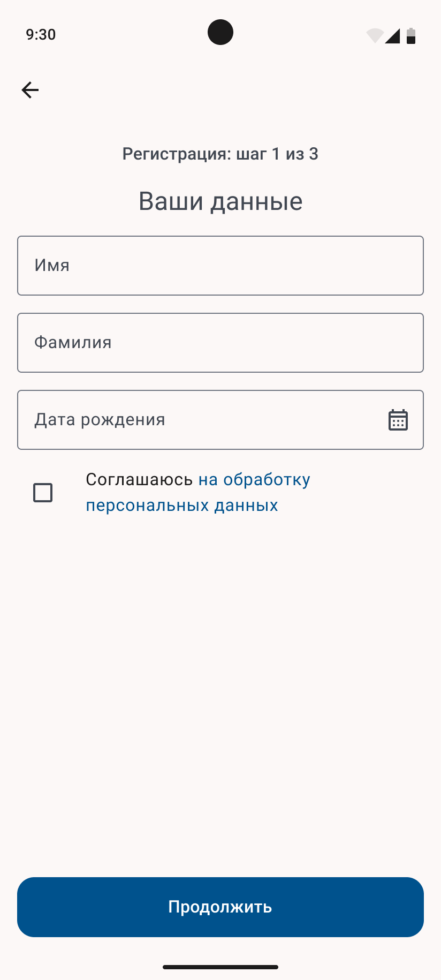Tap the back arrow icon
The height and width of the screenshot is (980, 441).
click(x=30, y=90)
